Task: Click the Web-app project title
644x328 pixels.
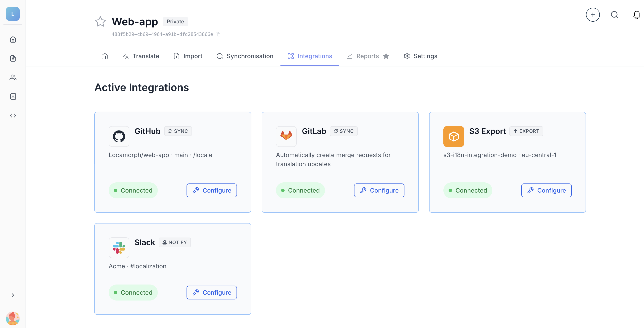Action: (x=135, y=22)
